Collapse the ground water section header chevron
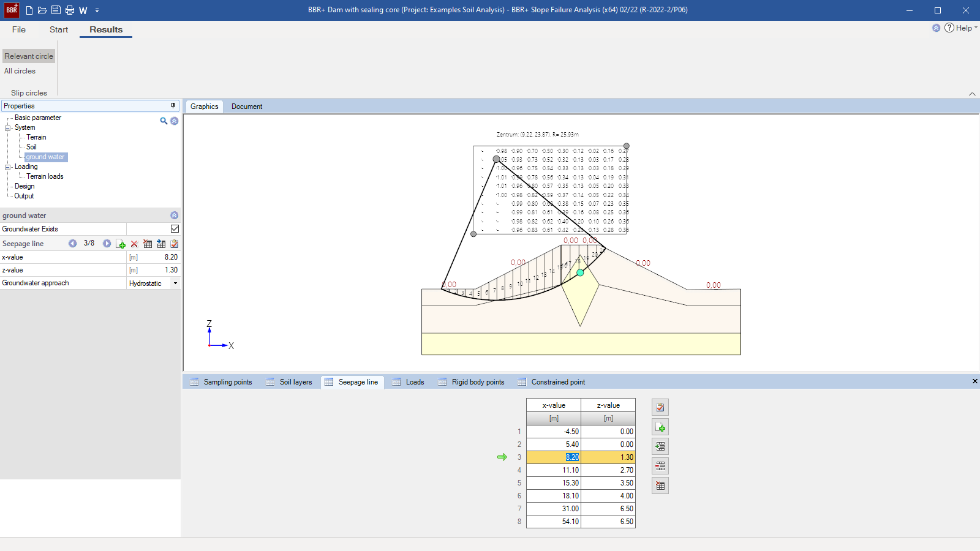The width and height of the screenshot is (980, 551). point(175,216)
